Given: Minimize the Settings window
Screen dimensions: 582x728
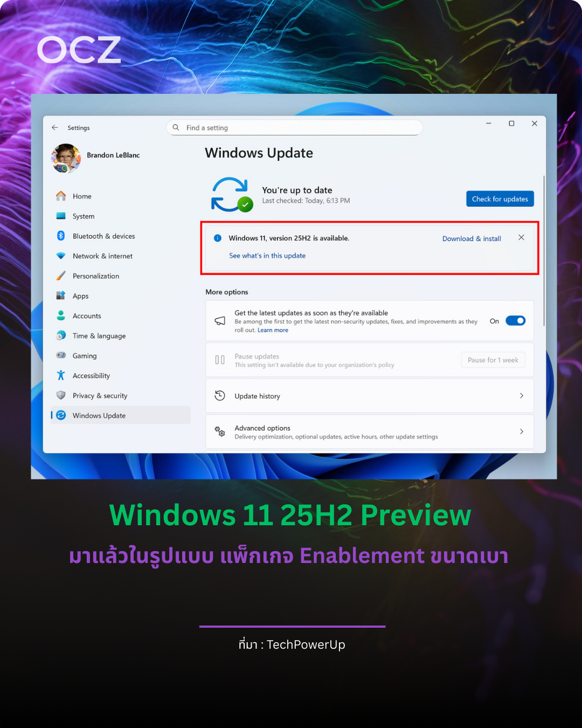Looking at the screenshot, I should click(x=489, y=123).
